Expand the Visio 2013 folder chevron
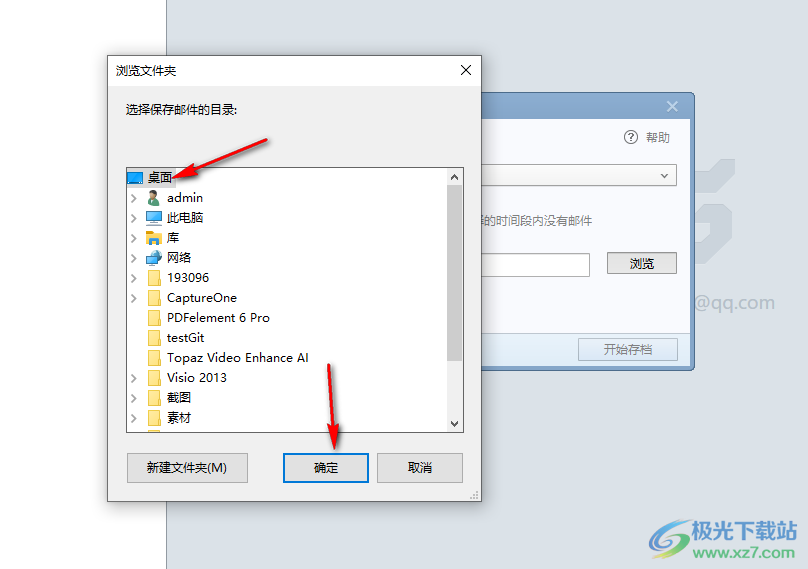This screenshot has height=569, width=808. [x=134, y=378]
